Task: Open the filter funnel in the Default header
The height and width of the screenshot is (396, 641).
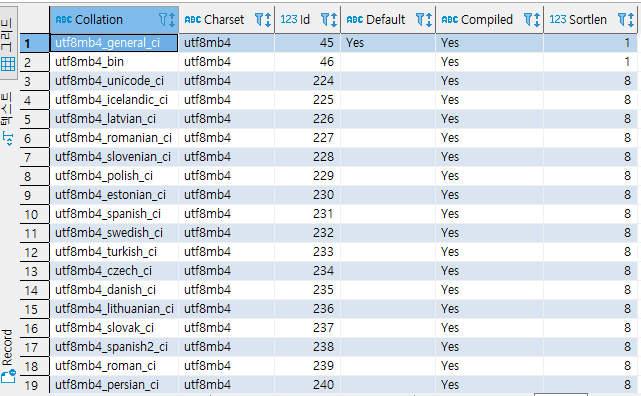Action: pyautogui.click(x=420, y=19)
